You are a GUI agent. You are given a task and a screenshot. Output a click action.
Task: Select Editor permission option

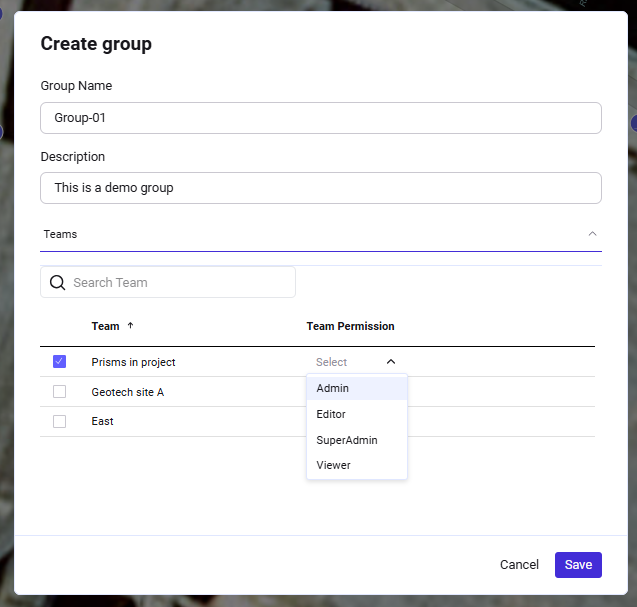(331, 414)
